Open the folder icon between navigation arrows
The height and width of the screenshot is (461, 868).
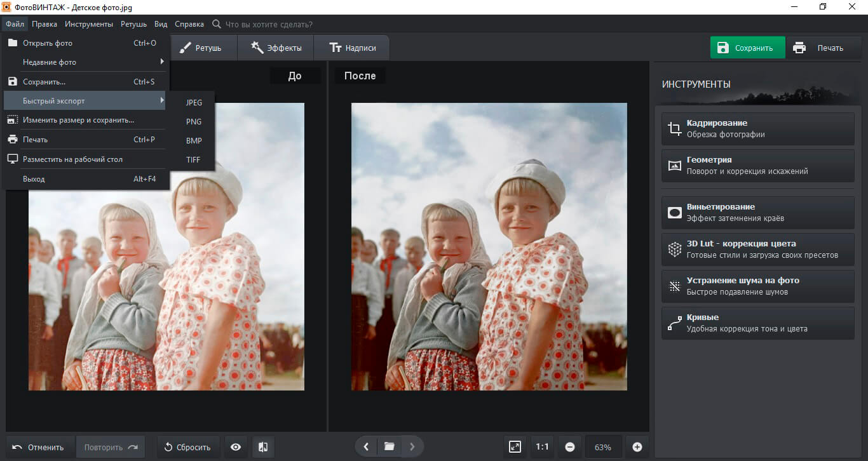pyautogui.click(x=390, y=447)
